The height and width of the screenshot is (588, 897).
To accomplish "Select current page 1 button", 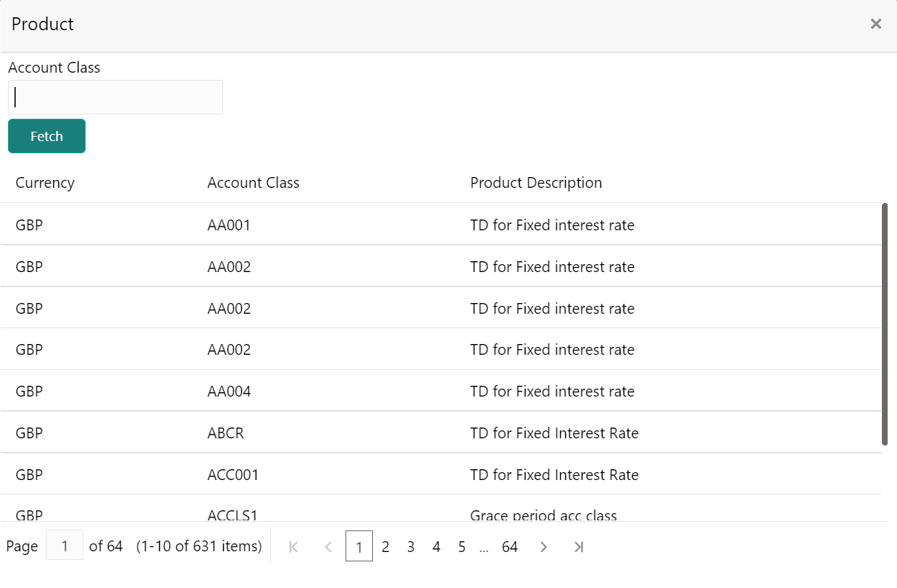I will 359,547.
